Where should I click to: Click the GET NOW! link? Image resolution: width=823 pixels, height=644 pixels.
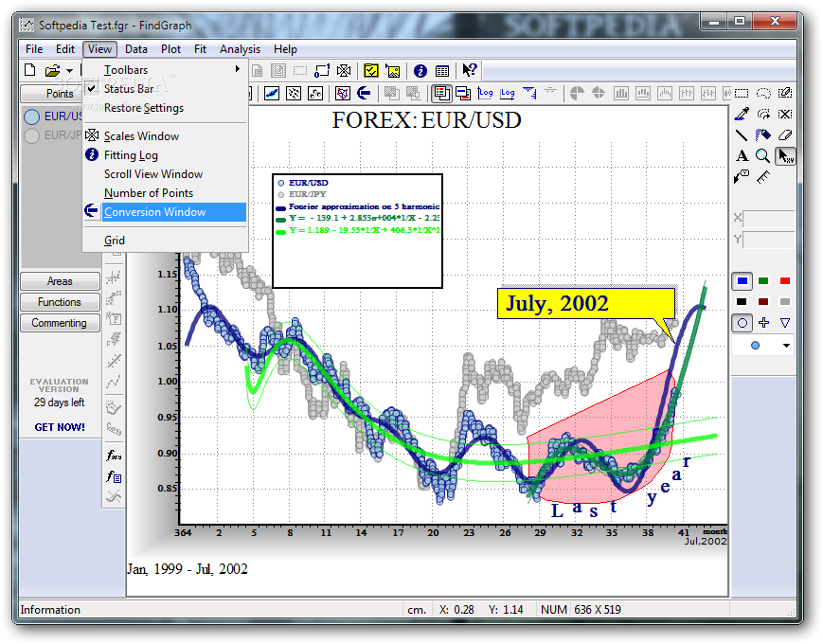click(60, 427)
